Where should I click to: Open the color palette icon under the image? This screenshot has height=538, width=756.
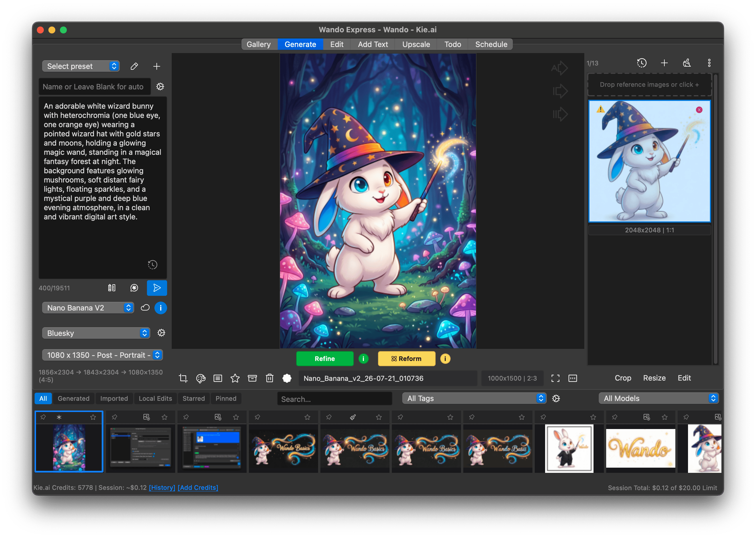click(x=201, y=378)
